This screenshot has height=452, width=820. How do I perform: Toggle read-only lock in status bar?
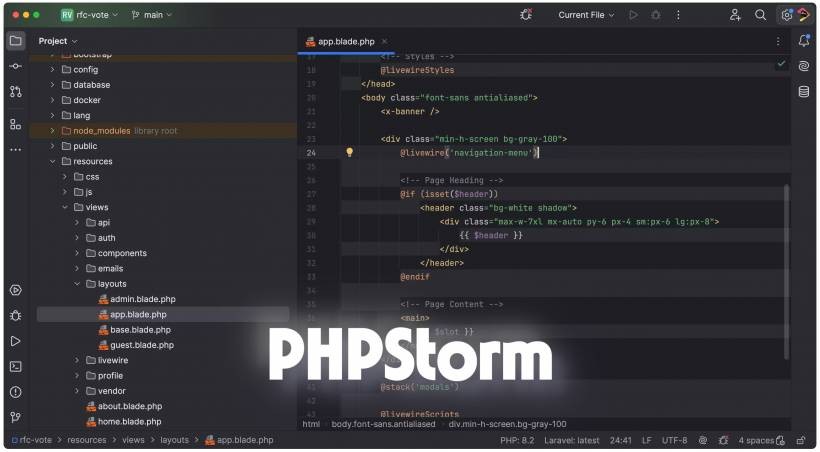tap(801, 440)
